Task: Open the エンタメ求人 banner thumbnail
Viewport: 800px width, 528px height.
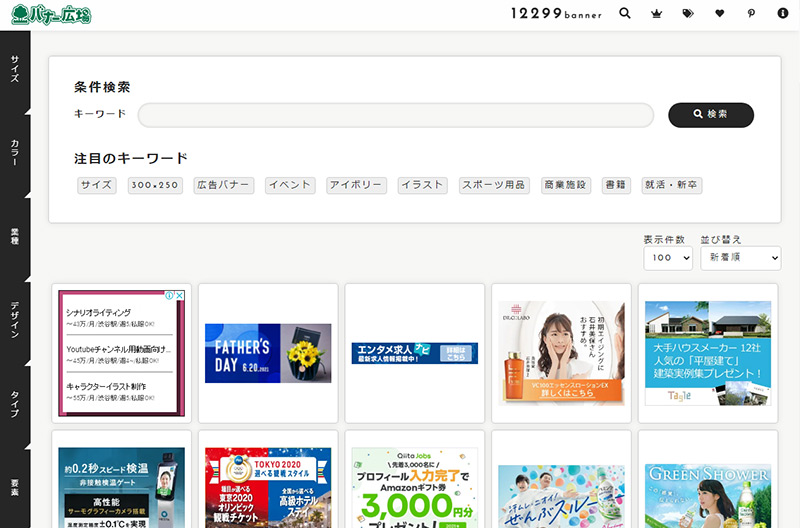Action: 414,353
